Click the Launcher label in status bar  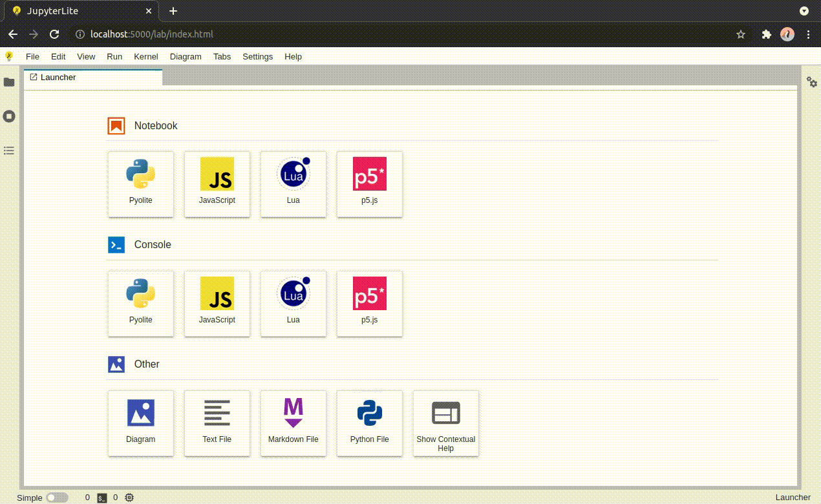793,498
